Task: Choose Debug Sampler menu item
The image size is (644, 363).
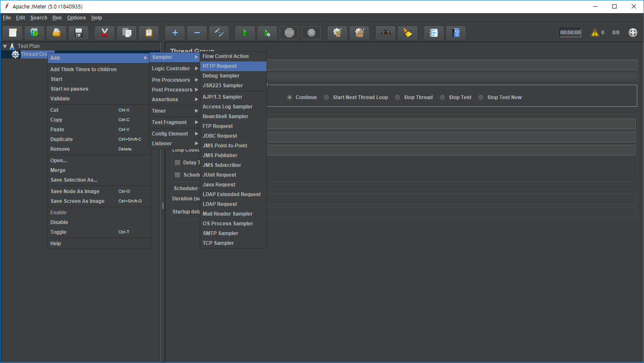Action: point(233,76)
